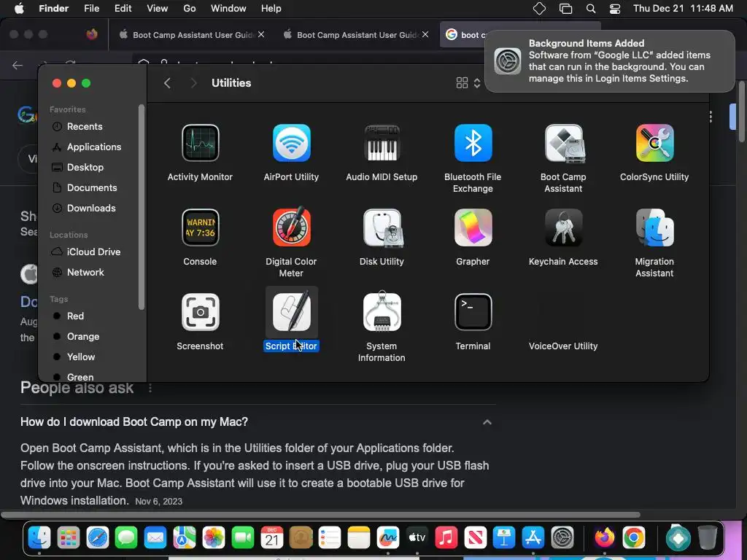Open the Window menu
This screenshot has width=747, height=560.
(x=228, y=9)
